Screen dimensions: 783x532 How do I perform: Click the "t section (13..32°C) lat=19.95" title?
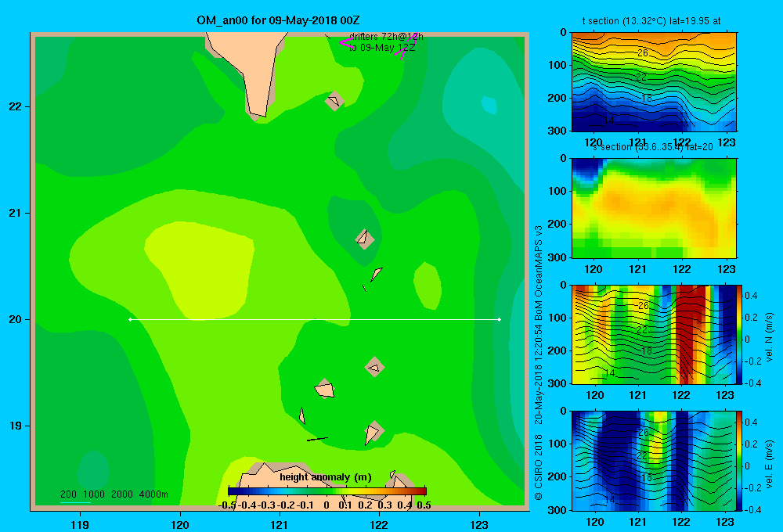(x=651, y=21)
